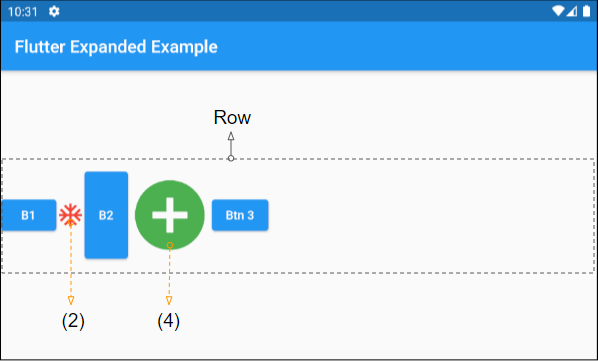Viewport: 598px width, 361px height.
Task: Click the (4) annotation label
Action: click(168, 321)
